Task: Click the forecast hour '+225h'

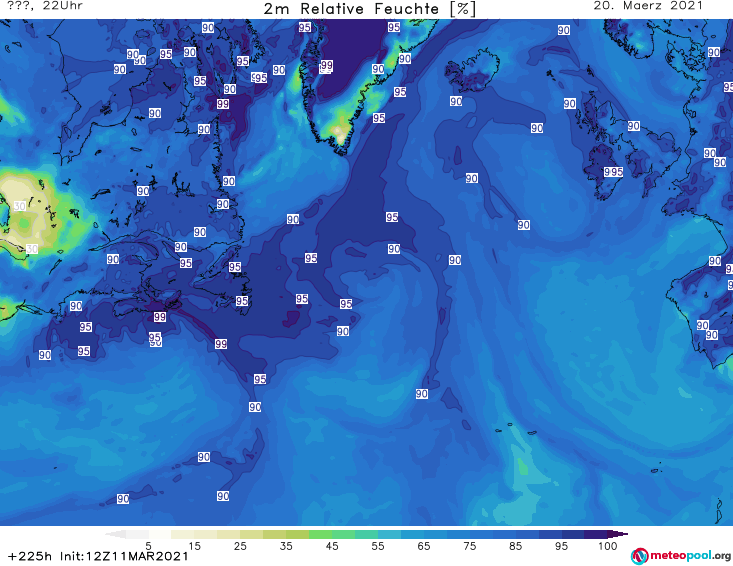Action: 30,556
